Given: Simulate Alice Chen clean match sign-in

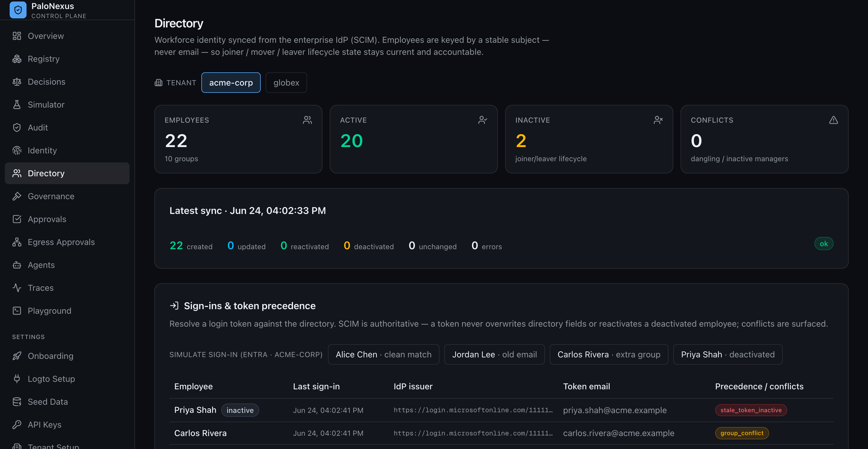Looking at the screenshot, I should (383, 355).
